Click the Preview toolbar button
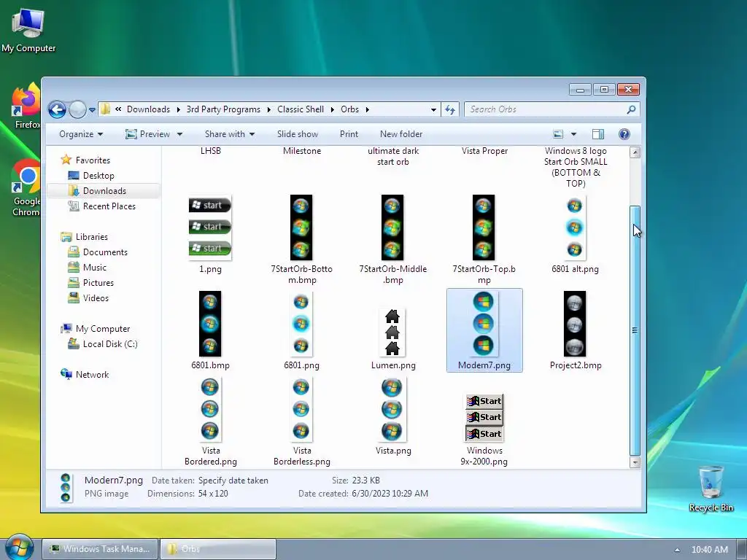Image resolution: width=747 pixels, height=560 pixels. point(148,134)
